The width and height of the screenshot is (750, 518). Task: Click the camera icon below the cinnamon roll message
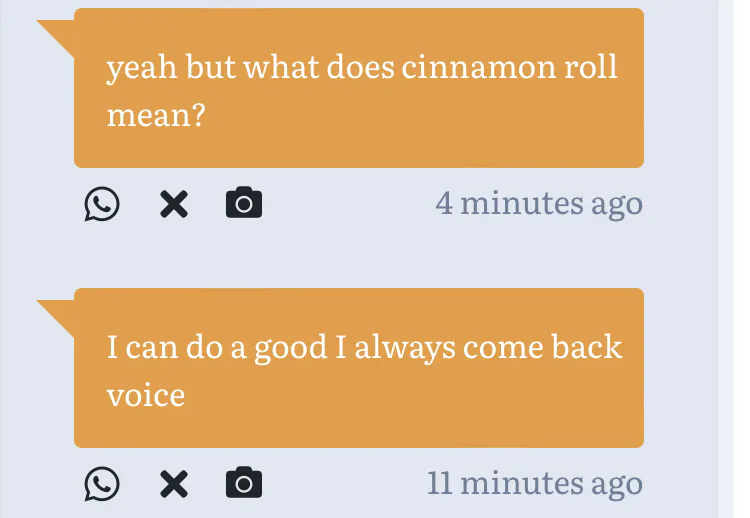(x=244, y=204)
